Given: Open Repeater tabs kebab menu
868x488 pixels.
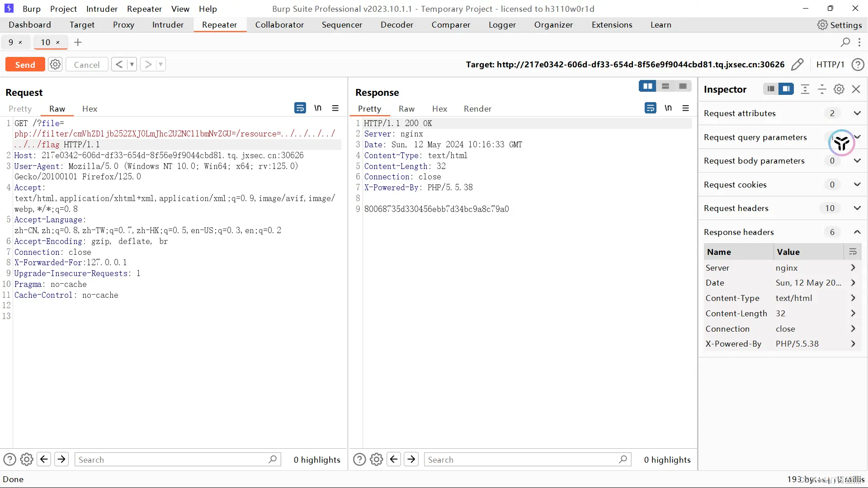Looking at the screenshot, I should click(x=859, y=42).
